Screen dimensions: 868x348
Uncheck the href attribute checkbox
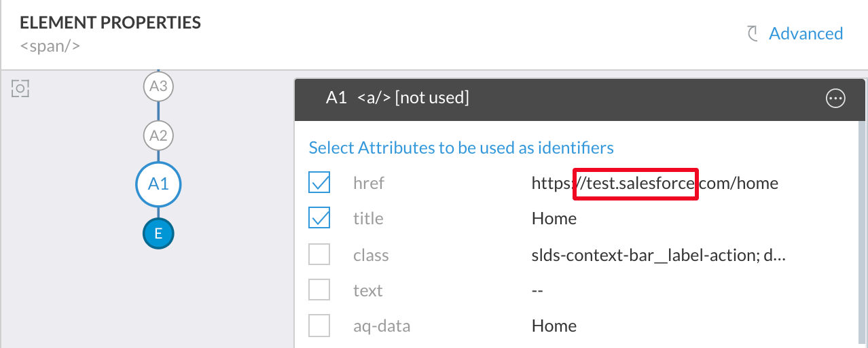pyautogui.click(x=319, y=183)
